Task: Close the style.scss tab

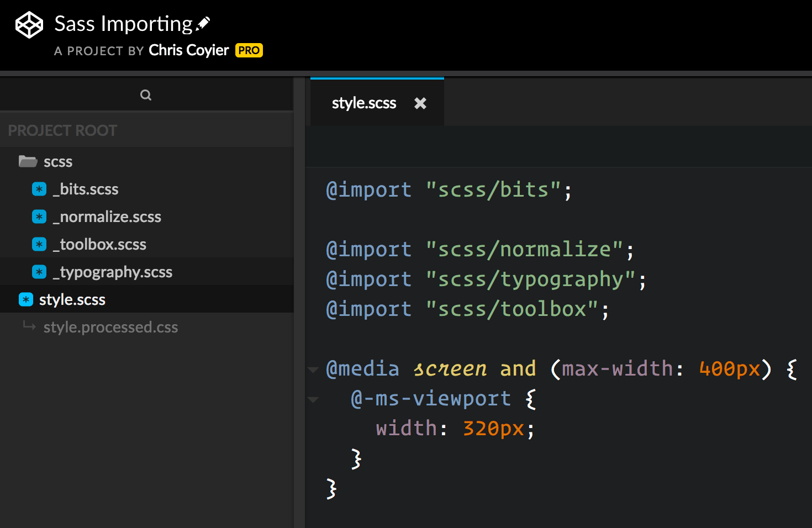Action: click(x=420, y=103)
